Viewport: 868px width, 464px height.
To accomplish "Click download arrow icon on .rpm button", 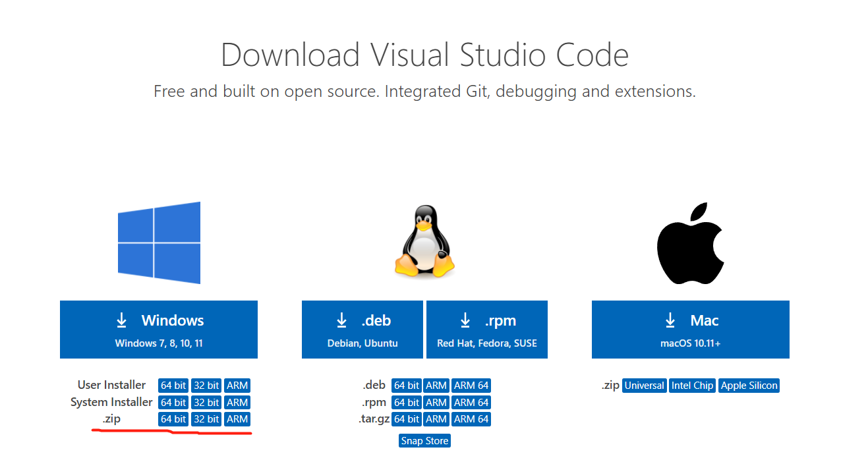I will coord(465,320).
